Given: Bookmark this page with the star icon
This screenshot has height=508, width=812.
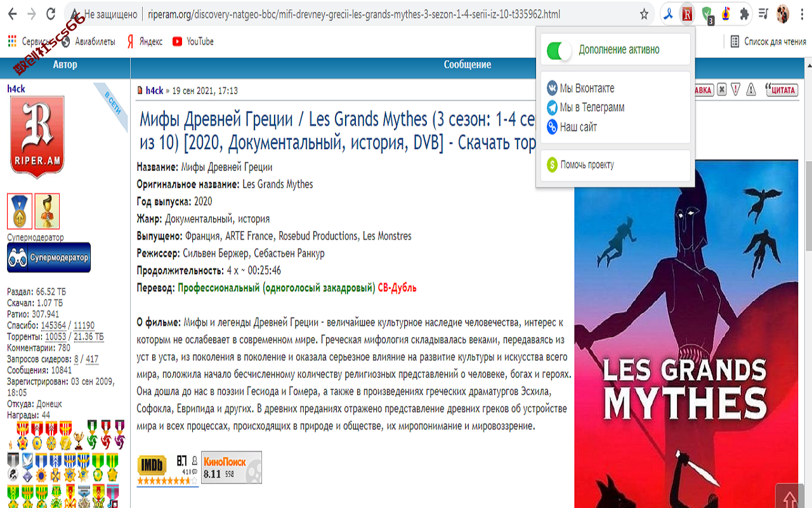Looking at the screenshot, I should tap(644, 14).
